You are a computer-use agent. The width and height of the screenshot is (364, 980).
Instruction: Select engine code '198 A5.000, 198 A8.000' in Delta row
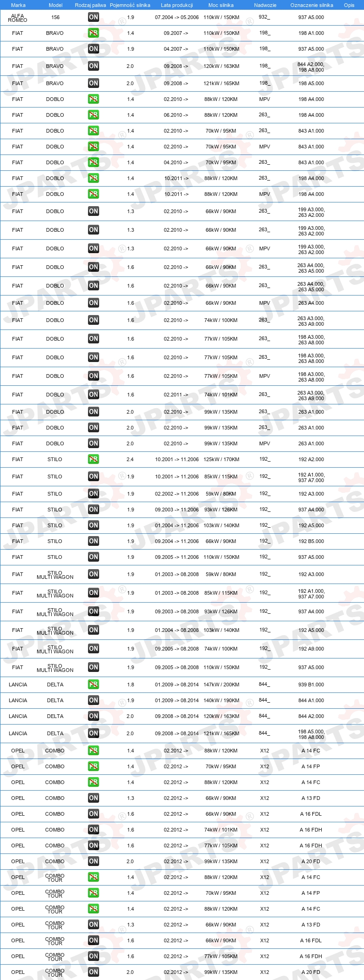(x=311, y=734)
